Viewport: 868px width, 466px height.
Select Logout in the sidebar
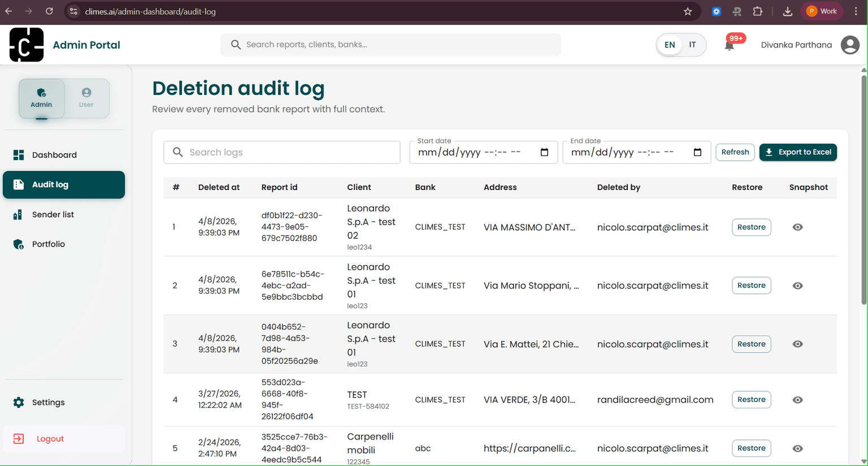point(64,439)
